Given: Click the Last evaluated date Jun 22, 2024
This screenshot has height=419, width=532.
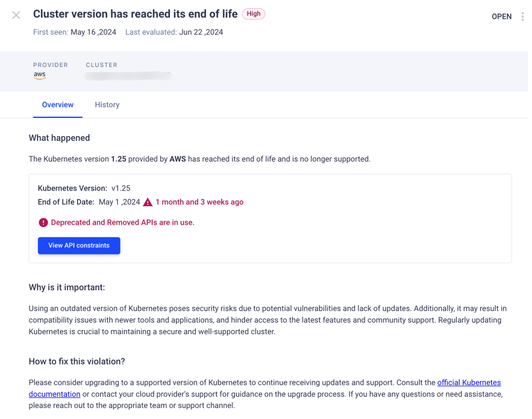Looking at the screenshot, I should 201,32.
